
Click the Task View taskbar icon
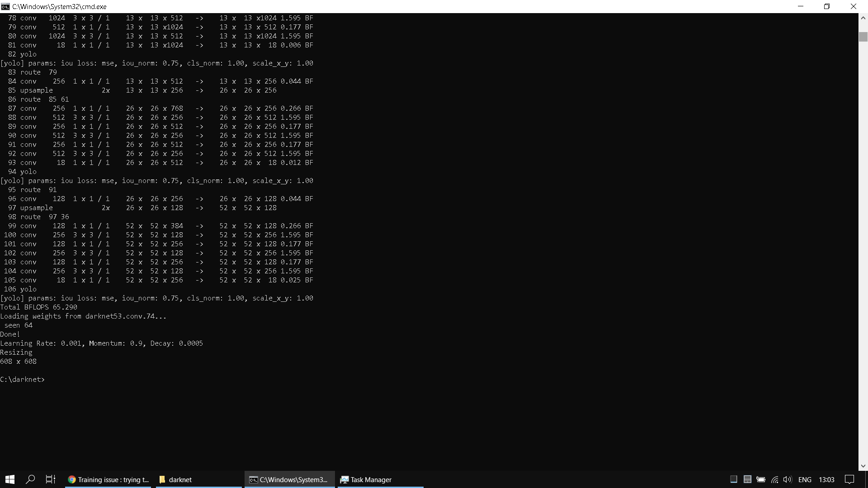click(51, 480)
